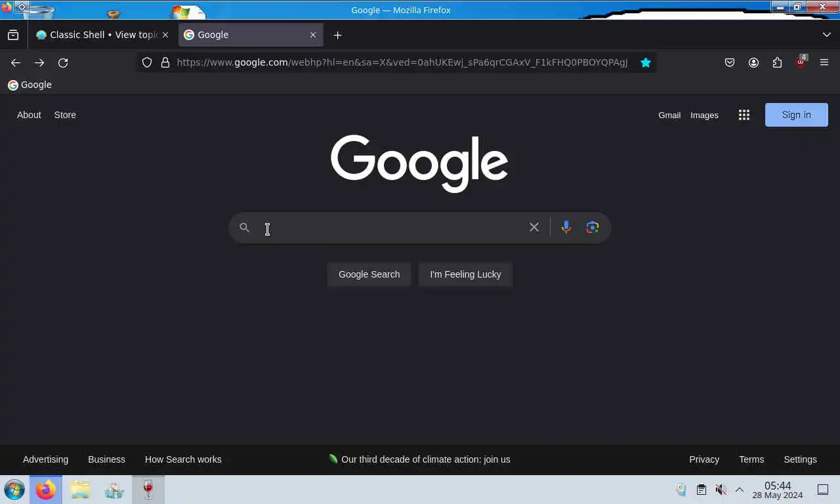840x504 pixels.
Task: Open the Start menu orb
Action: (14, 490)
